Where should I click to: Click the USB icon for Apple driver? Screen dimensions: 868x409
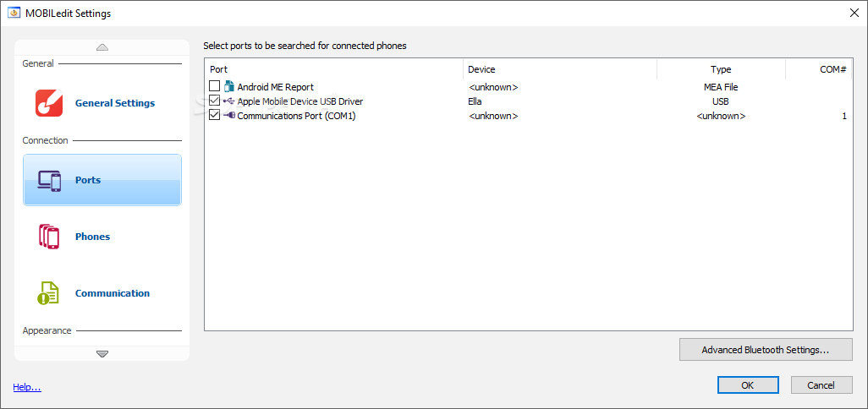click(229, 101)
